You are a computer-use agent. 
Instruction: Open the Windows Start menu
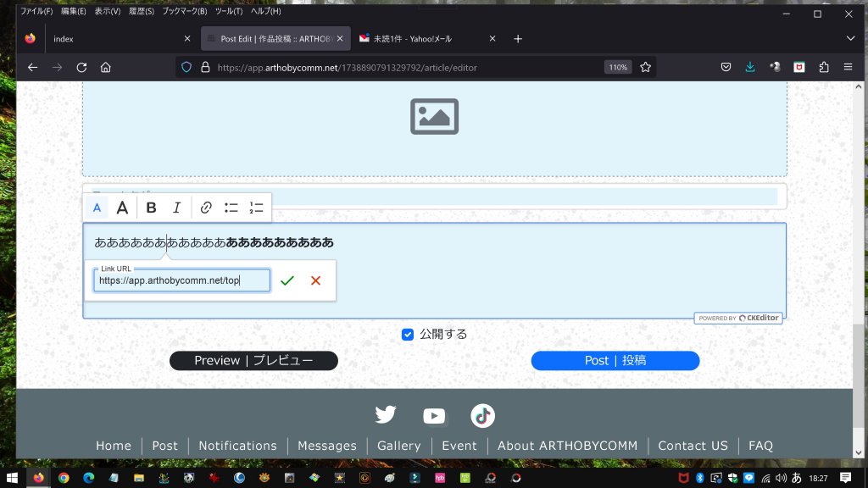[12, 478]
